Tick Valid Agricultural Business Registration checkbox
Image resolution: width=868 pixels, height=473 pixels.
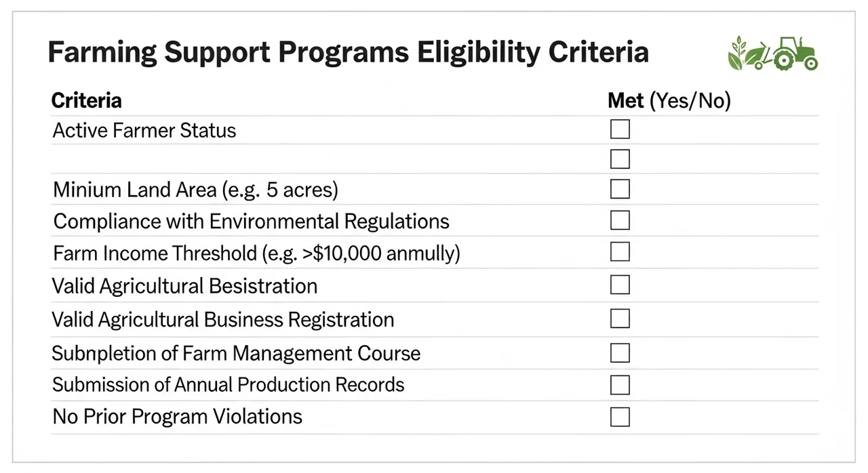(620, 318)
